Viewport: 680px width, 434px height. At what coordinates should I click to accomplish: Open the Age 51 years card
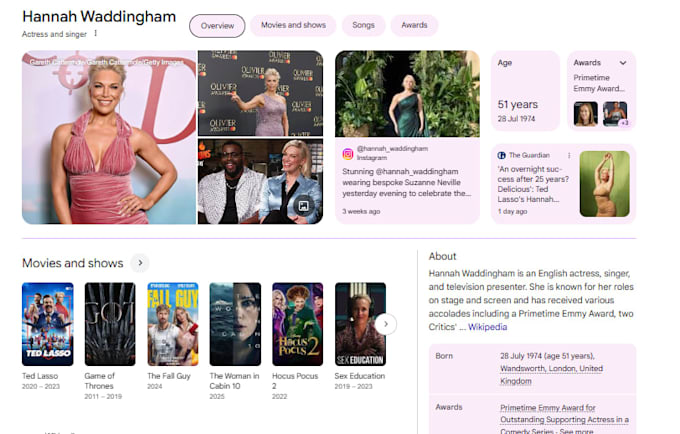tap(525, 91)
